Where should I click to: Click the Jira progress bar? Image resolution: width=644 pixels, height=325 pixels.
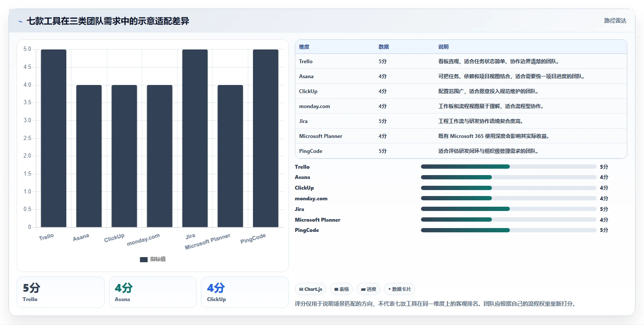tap(509, 209)
